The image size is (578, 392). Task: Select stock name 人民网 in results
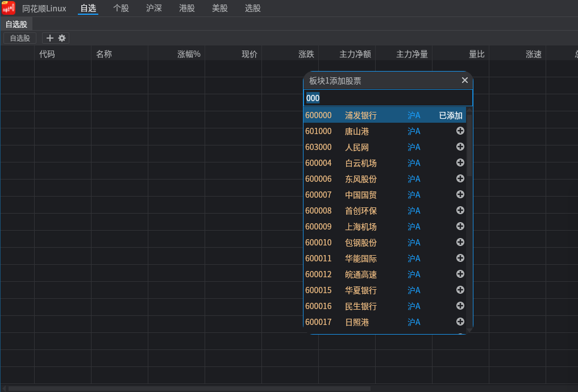357,147
